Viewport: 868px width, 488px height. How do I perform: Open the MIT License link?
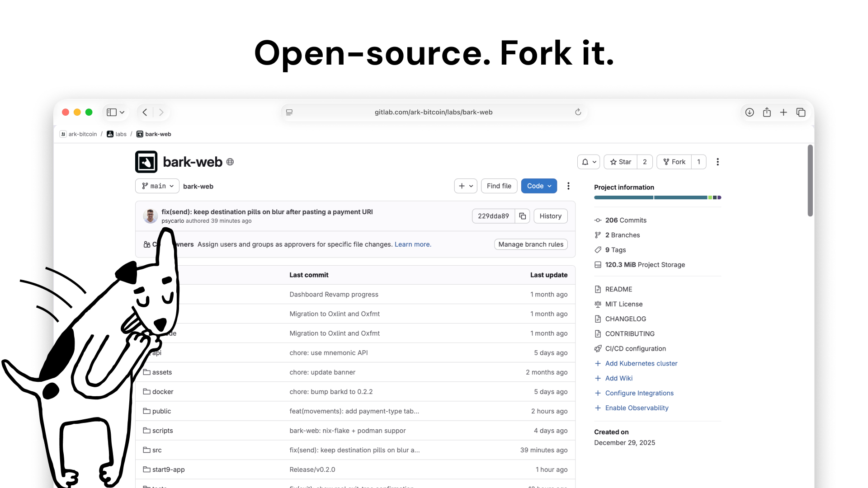click(x=623, y=304)
